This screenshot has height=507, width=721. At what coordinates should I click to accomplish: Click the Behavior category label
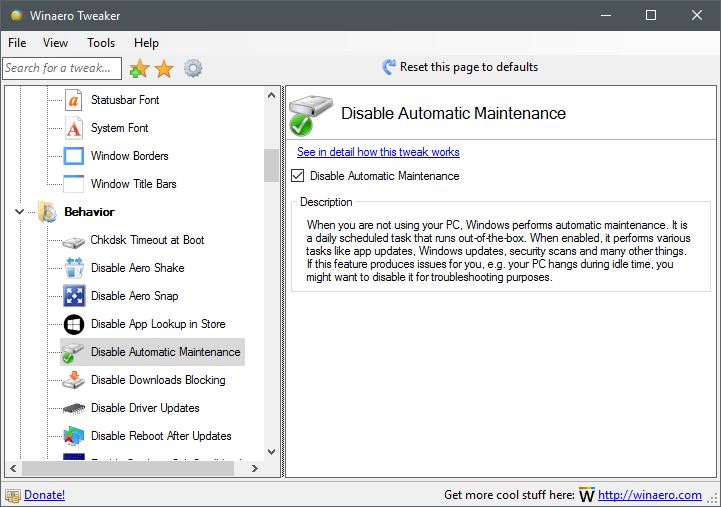click(x=89, y=212)
